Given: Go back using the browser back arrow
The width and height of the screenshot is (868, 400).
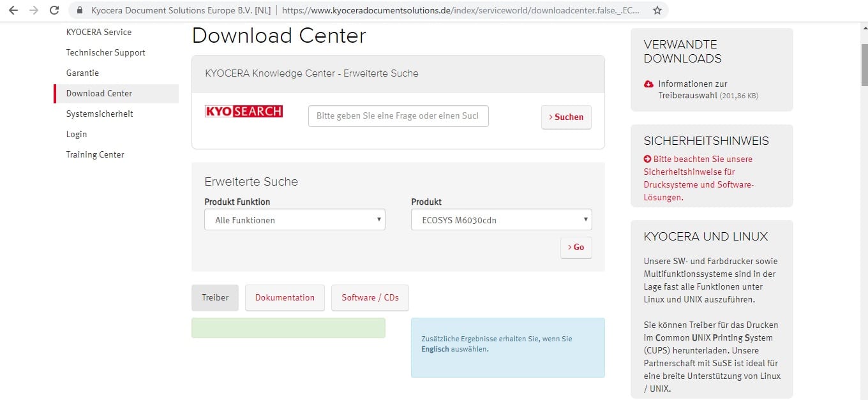Looking at the screenshot, I should pos(13,10).
